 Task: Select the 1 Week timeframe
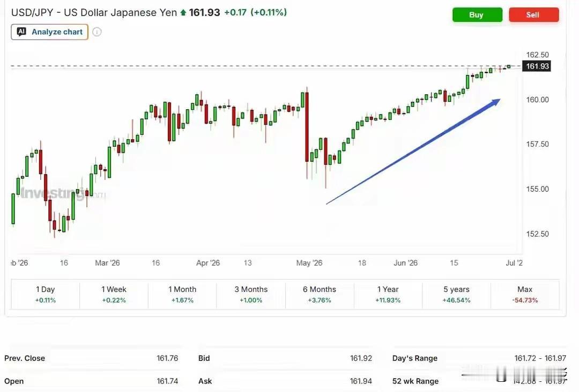tap(114, 295)
